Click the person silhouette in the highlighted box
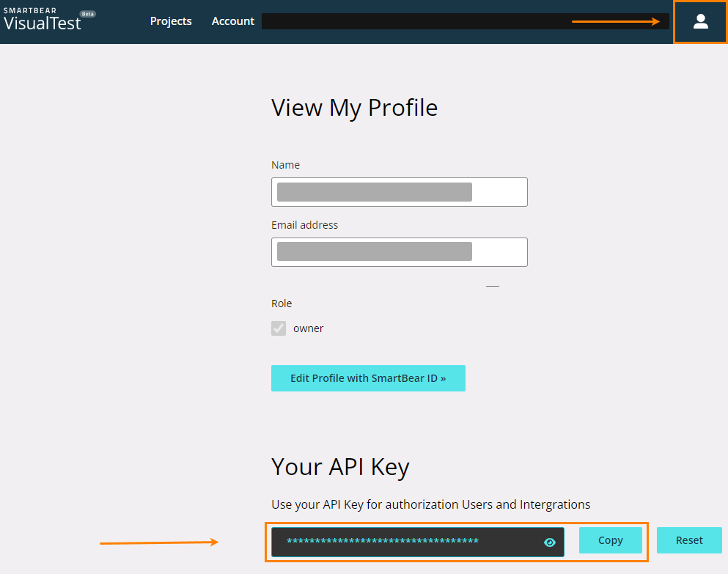Screen dimensions: 728x574 (x=699, y=22)
